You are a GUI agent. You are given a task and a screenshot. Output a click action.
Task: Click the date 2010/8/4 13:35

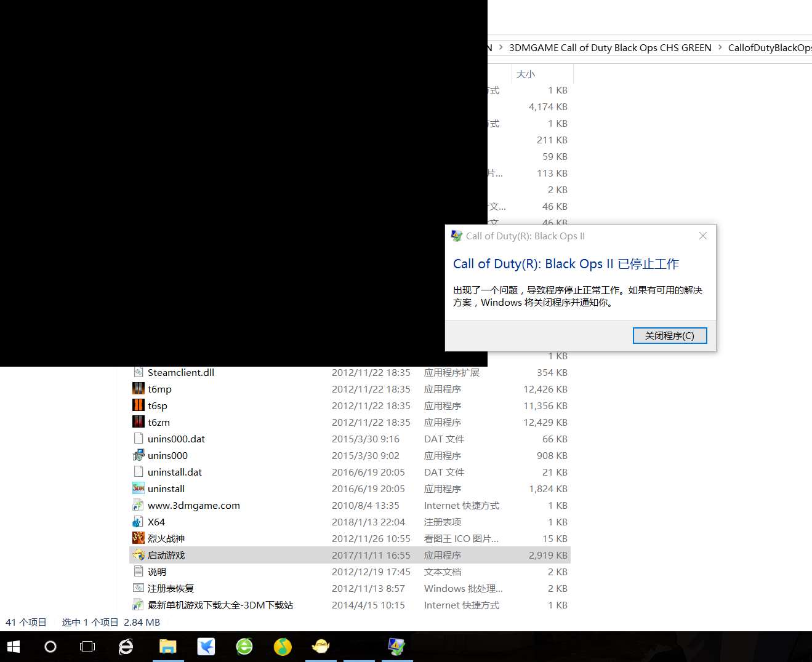coord(366,505)
